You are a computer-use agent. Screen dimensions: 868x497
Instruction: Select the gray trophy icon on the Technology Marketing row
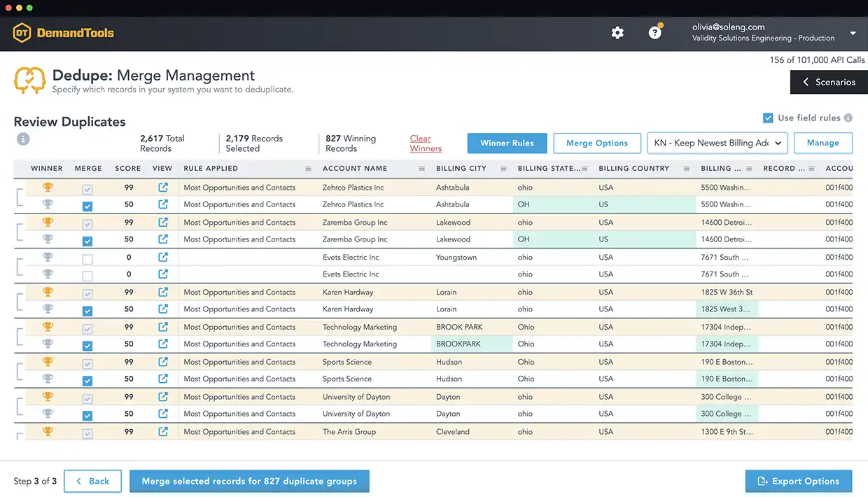pos(48,344)
